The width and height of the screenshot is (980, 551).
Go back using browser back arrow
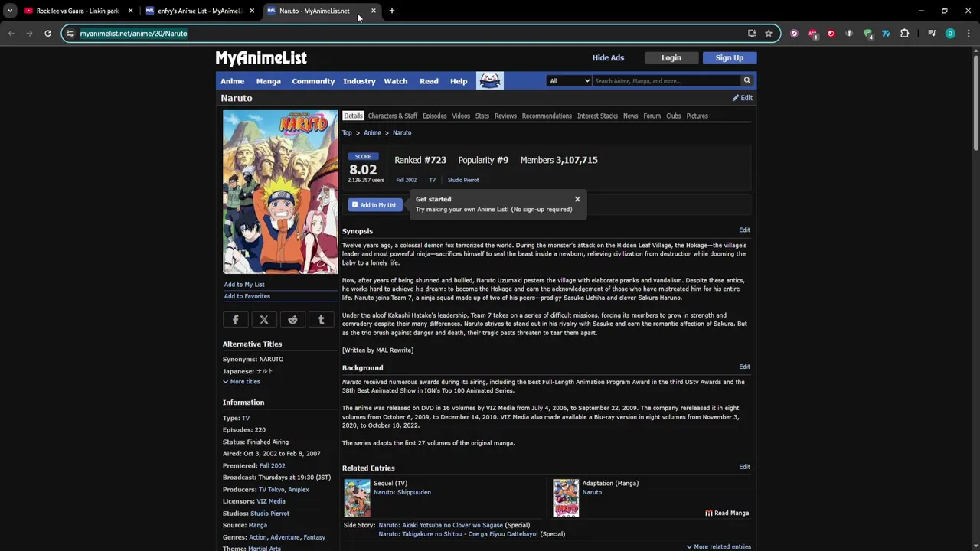11,33
